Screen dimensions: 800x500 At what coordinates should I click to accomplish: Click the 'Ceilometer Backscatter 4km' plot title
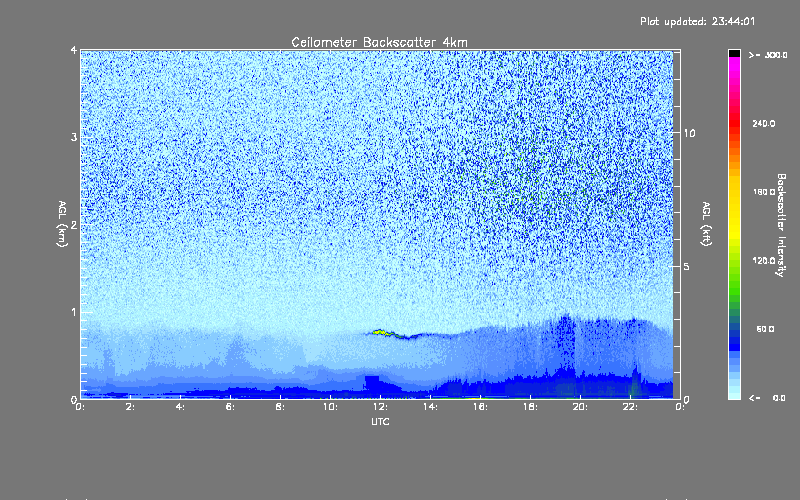(x=379, y=42)
